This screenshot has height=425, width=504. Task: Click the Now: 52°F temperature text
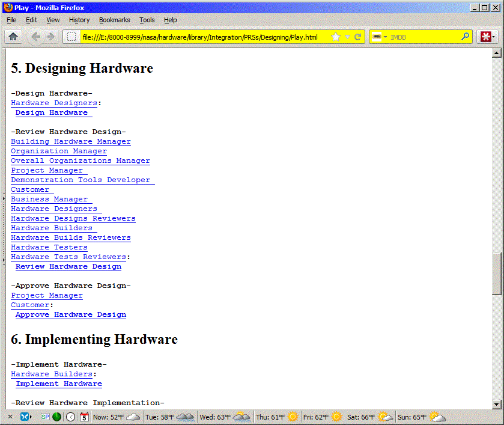pos(108,417)
